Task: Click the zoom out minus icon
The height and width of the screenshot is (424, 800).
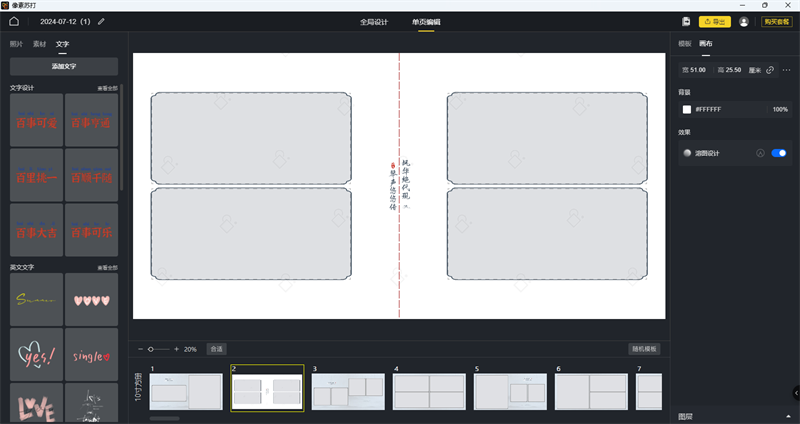Action: coord(140,349)
